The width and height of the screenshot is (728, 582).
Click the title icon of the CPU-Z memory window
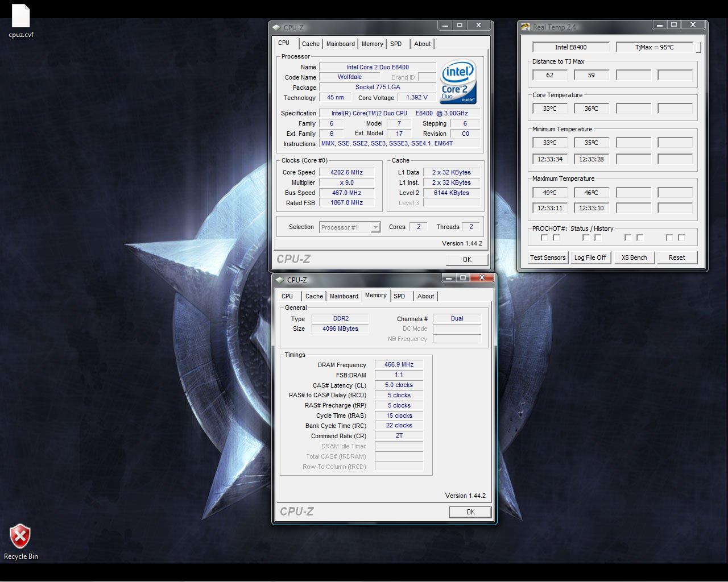pos(280,280)
